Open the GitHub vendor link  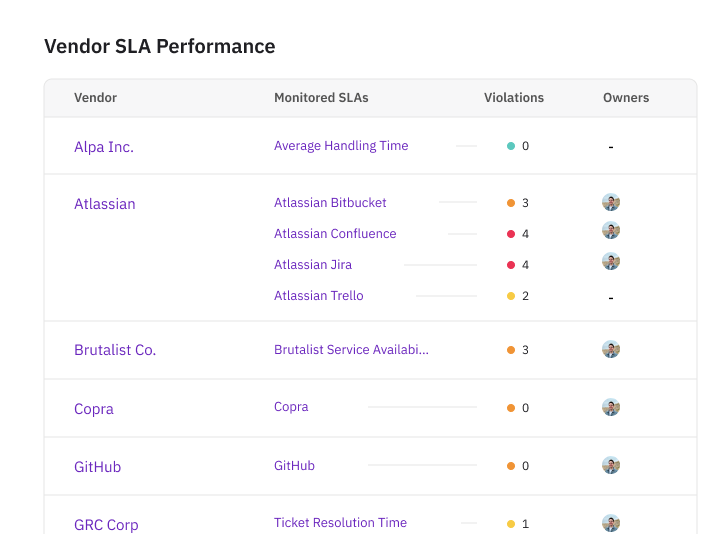coord(97,467)
